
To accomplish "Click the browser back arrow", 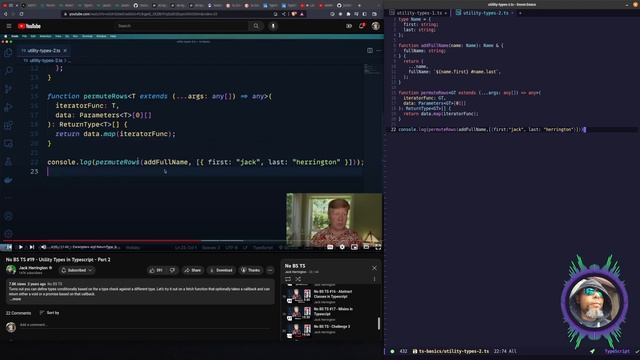I will [x=5, y=14].
